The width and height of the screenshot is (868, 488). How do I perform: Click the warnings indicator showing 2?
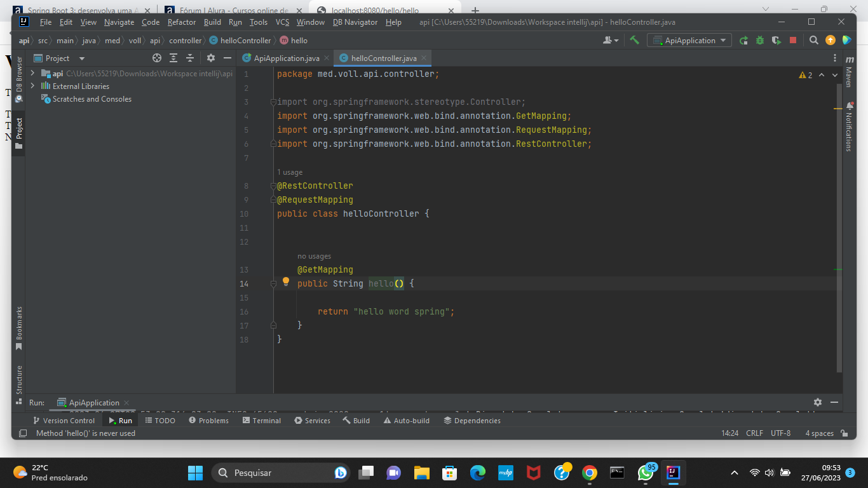tap(806, 75)
